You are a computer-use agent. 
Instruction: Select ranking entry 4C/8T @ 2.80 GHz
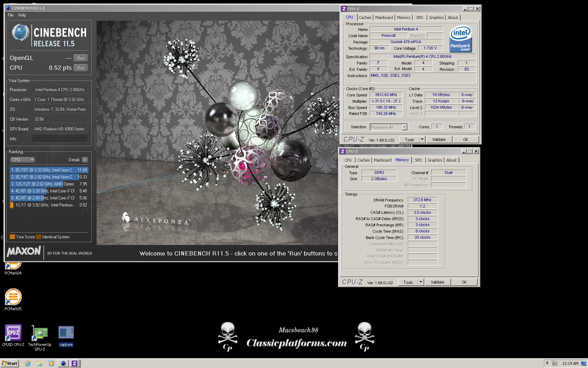click(49, 198)
